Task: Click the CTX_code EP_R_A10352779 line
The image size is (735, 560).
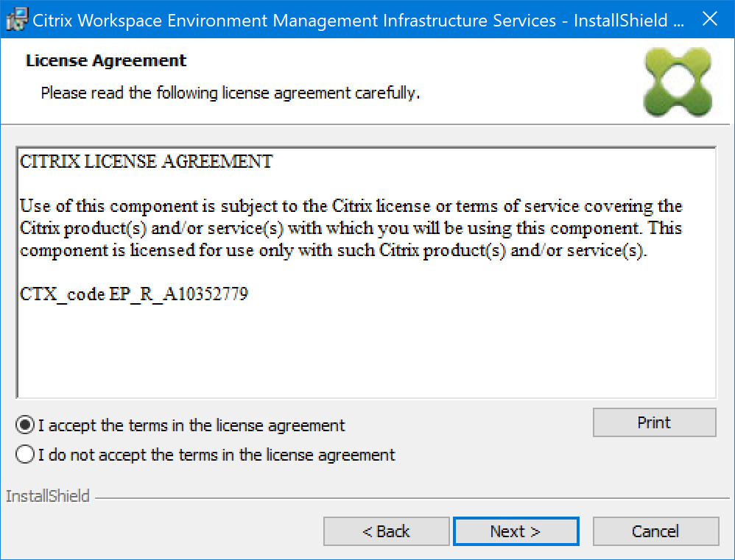Action: coord(134,295)
